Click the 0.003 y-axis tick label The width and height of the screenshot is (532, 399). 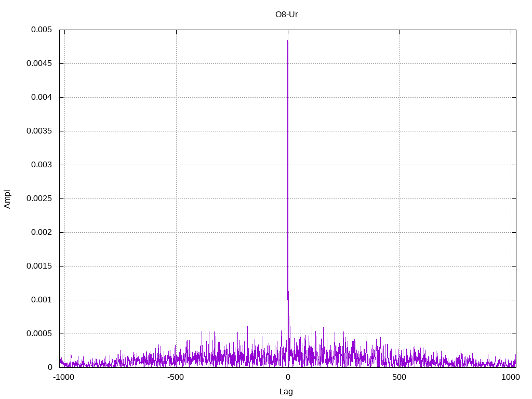pyautogui.click(x=42, y=165)
